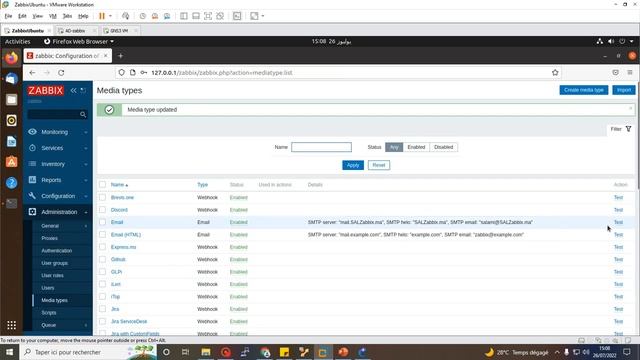Click the VMware pause button
The width and height of the screenshot is (640, 360).
point(102,16)
